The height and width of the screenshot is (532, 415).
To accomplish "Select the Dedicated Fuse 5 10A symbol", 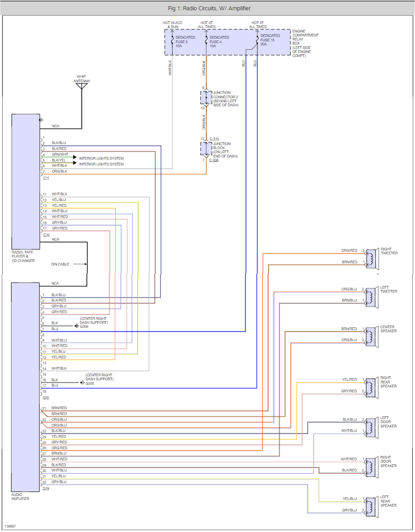I will pos(172,41).
